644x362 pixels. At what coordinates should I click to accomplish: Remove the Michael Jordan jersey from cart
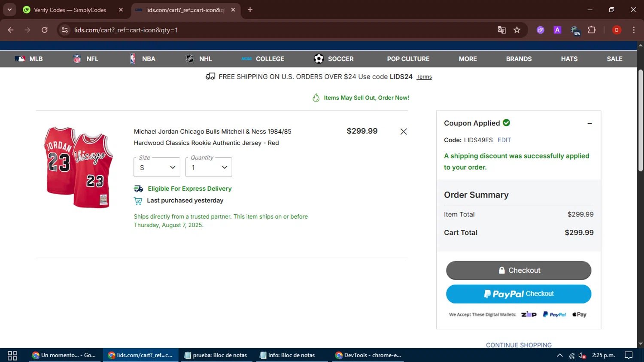[404, 132]
